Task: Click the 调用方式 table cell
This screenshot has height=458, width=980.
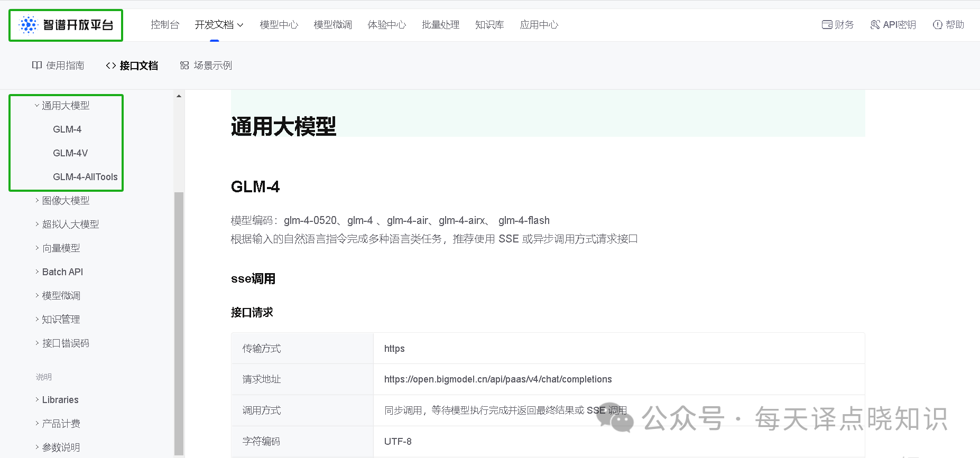Action: tap(302, 410)
